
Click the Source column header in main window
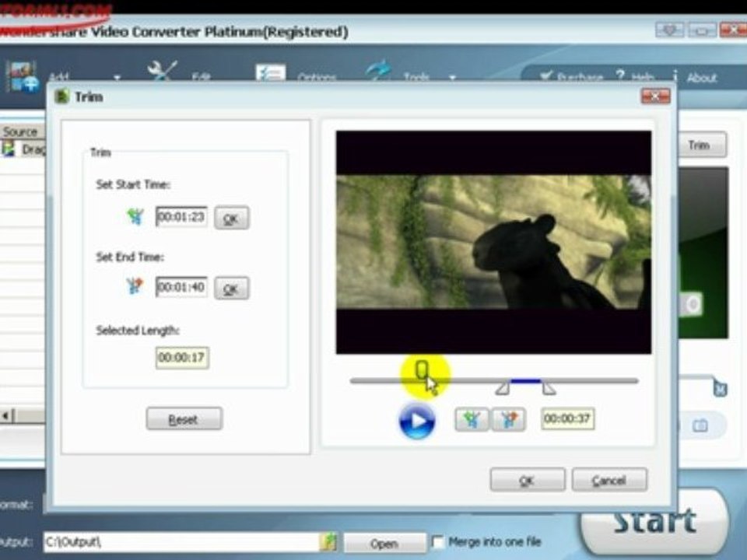[x=22, y=131]
